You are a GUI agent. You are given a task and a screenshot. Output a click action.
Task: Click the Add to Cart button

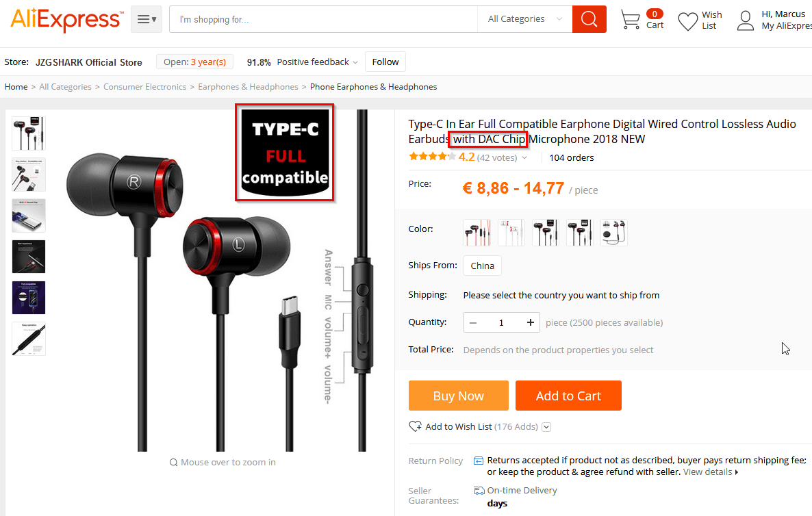[x=568, y=396]
